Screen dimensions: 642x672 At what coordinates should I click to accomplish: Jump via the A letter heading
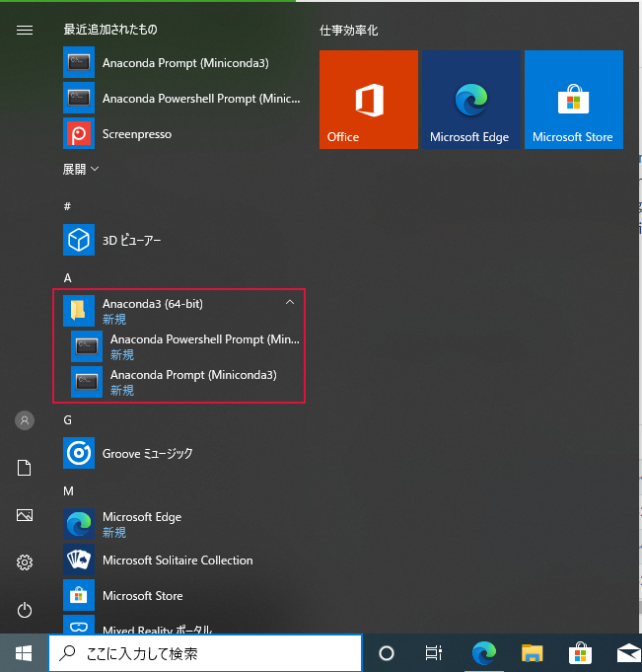(x=68, y=278)
